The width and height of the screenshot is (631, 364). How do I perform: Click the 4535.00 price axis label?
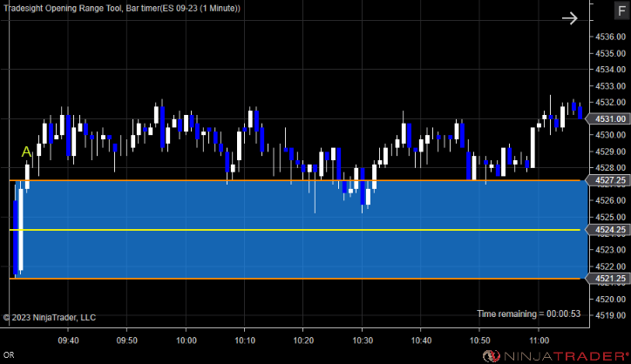610,53
